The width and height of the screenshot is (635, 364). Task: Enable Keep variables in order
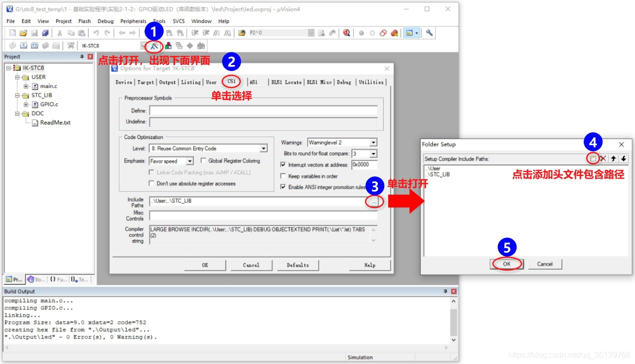[x=284, y=176]
